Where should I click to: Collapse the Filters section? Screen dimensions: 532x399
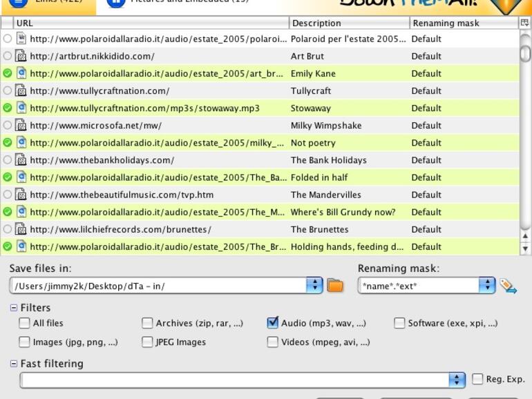[14, 307]
